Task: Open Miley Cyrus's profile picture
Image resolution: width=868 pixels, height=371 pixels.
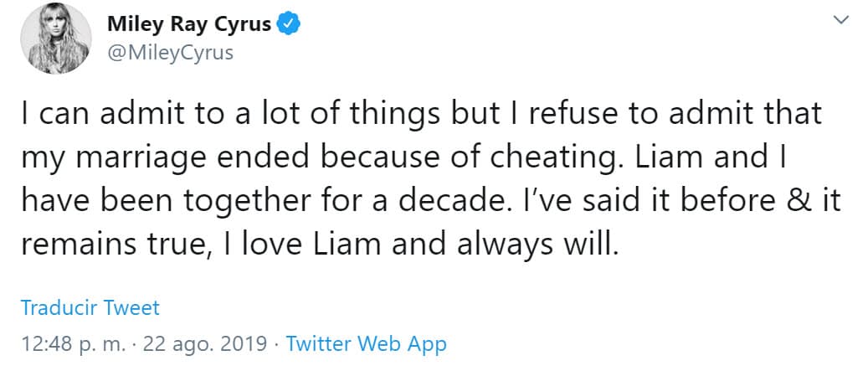Action: click(x=54, y=39)
